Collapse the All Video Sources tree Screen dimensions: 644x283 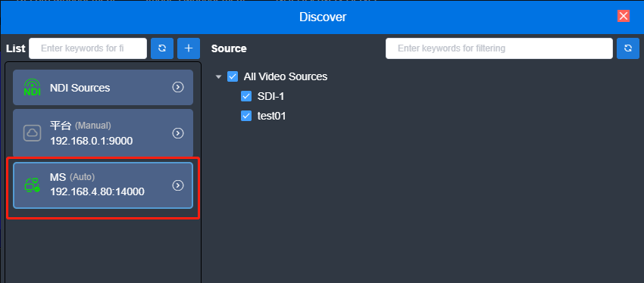click(218, 76)
